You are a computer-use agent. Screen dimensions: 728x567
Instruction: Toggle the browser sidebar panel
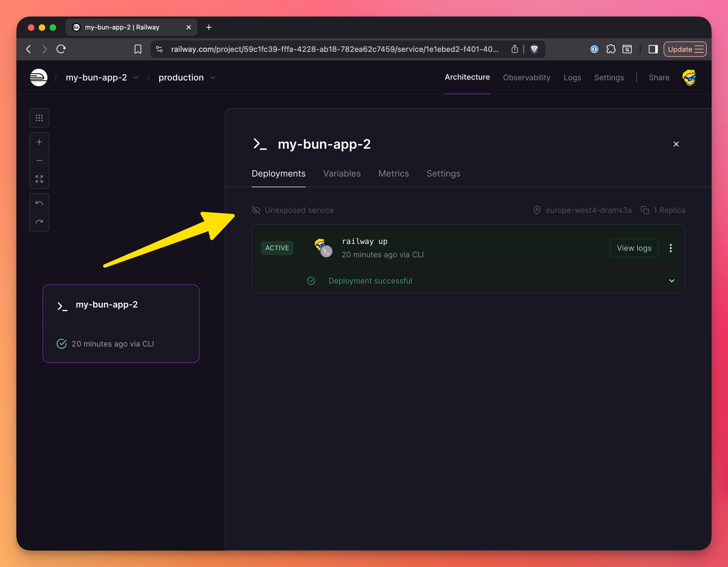[653, 49]
